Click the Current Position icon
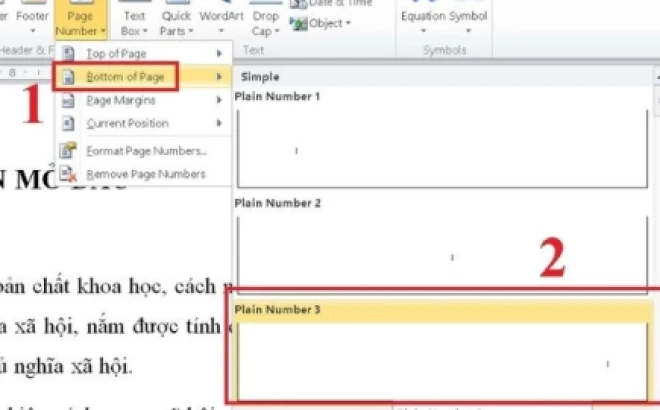The image size is (660, 410). click(x=68, y=123)
